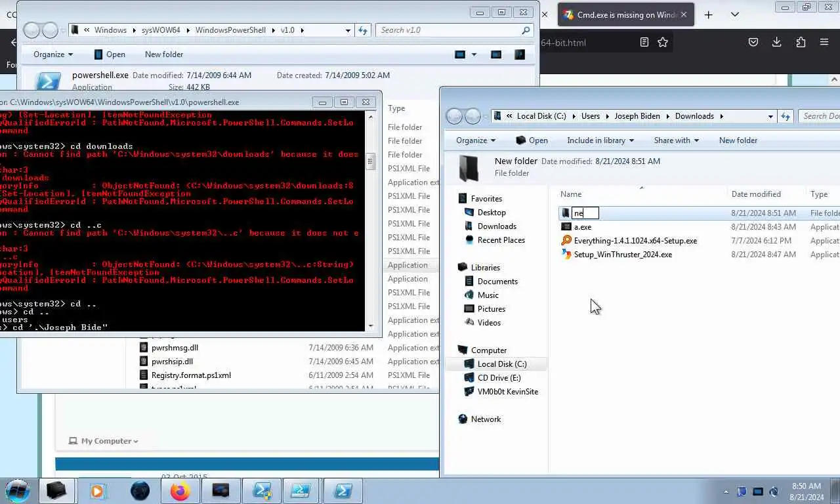Viewport: 840px width, 504px height.
Task: Open the view options dropdown arrow in v1.0
Action: click(474, 54)
